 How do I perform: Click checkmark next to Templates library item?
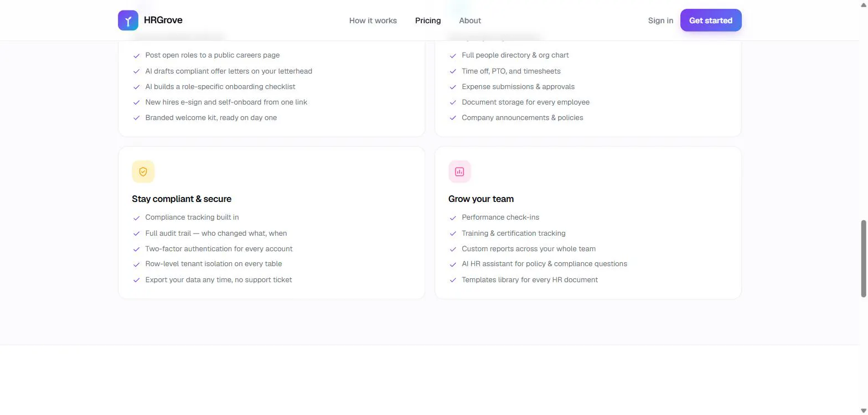pos(453,280)
